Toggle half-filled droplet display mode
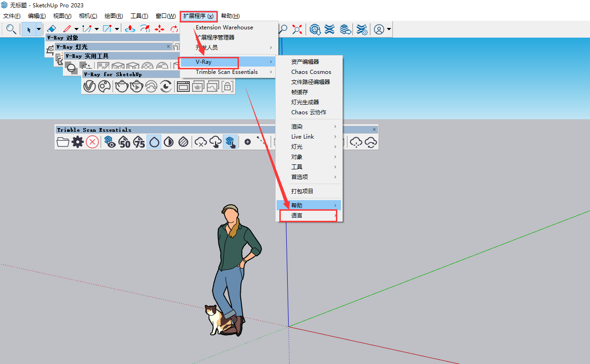 (169, 142)
